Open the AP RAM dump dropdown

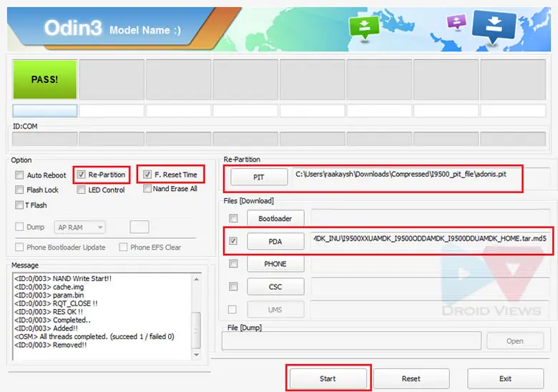(79, 227)
